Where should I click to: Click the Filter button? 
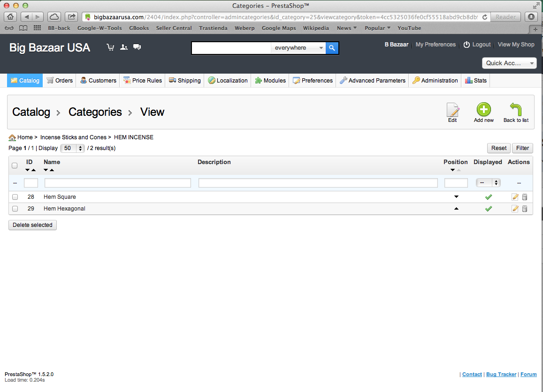[x=522, y=148]
